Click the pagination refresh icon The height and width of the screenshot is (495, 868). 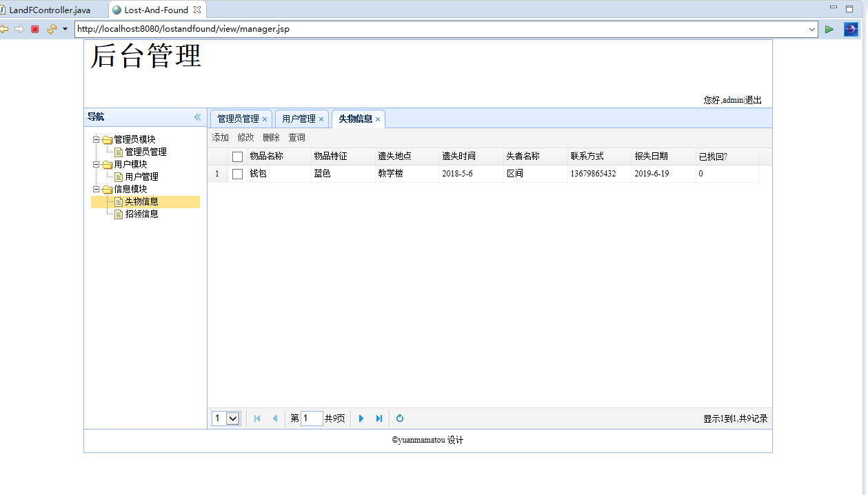[400, 418]
